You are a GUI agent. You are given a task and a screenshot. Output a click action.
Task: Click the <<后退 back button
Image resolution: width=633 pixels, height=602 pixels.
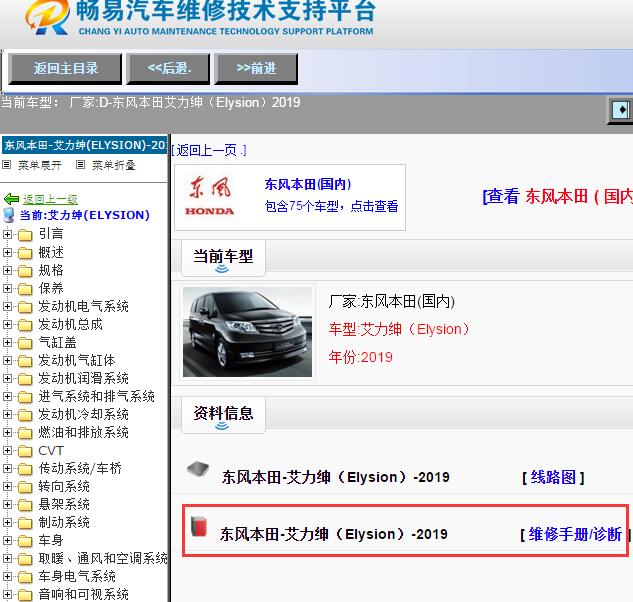pos(168,69)
